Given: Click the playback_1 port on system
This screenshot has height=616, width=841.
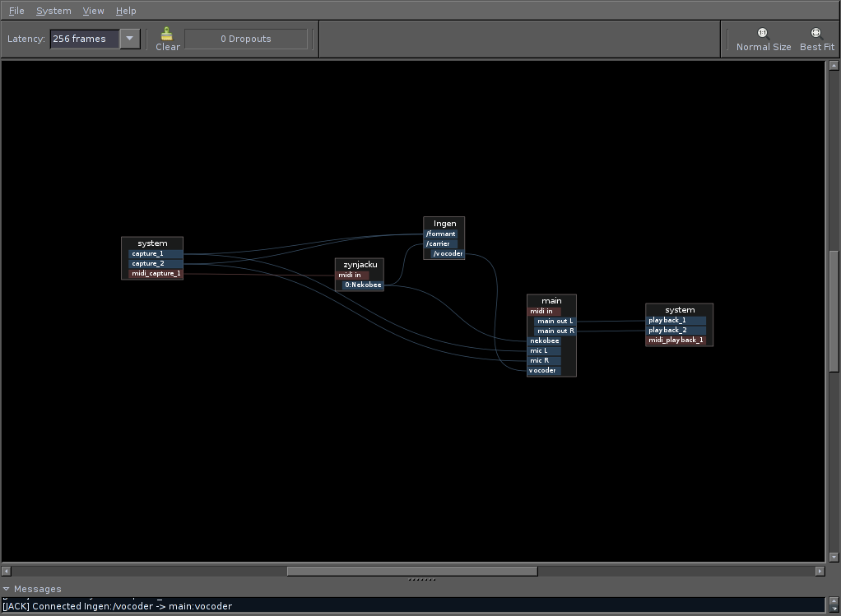Looking at the screenshot, I should [x=676, y=321].
